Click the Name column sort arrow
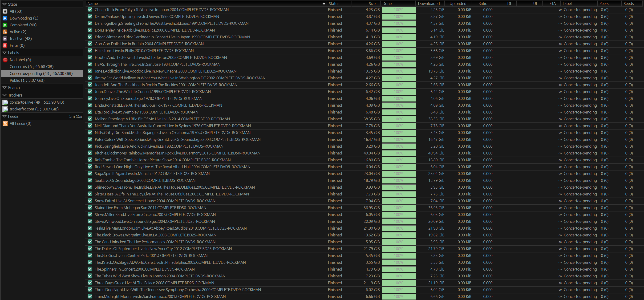Screen dimensions: 644x300 pos(324,4)
